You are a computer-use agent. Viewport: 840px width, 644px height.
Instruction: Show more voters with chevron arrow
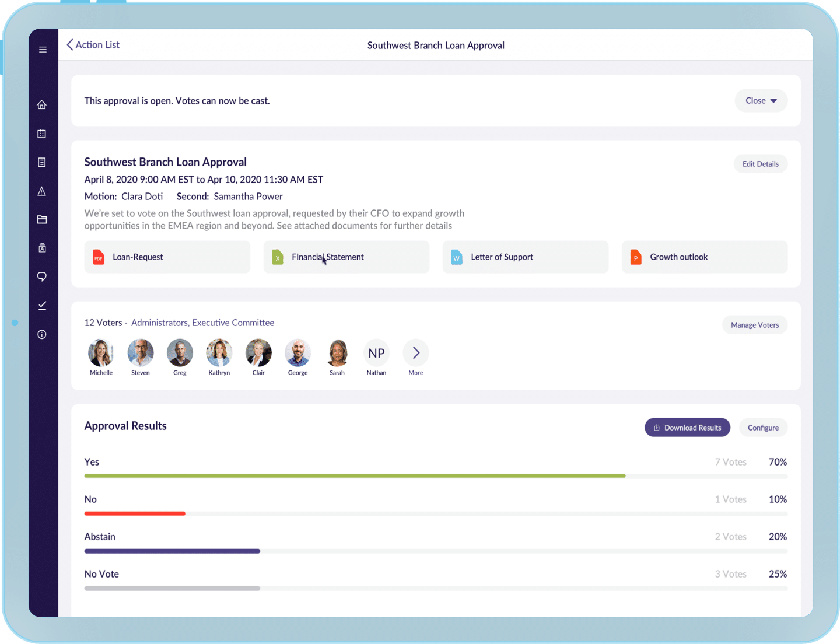pos(416,353)
